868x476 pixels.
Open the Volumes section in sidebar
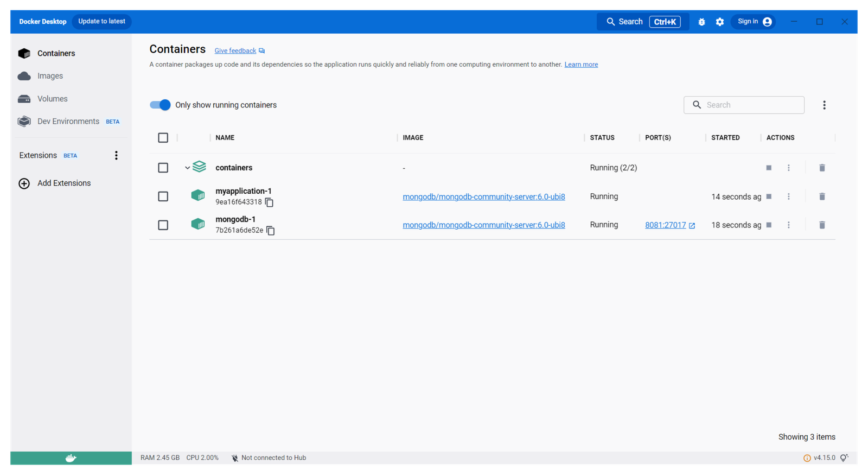coord(43,99)
